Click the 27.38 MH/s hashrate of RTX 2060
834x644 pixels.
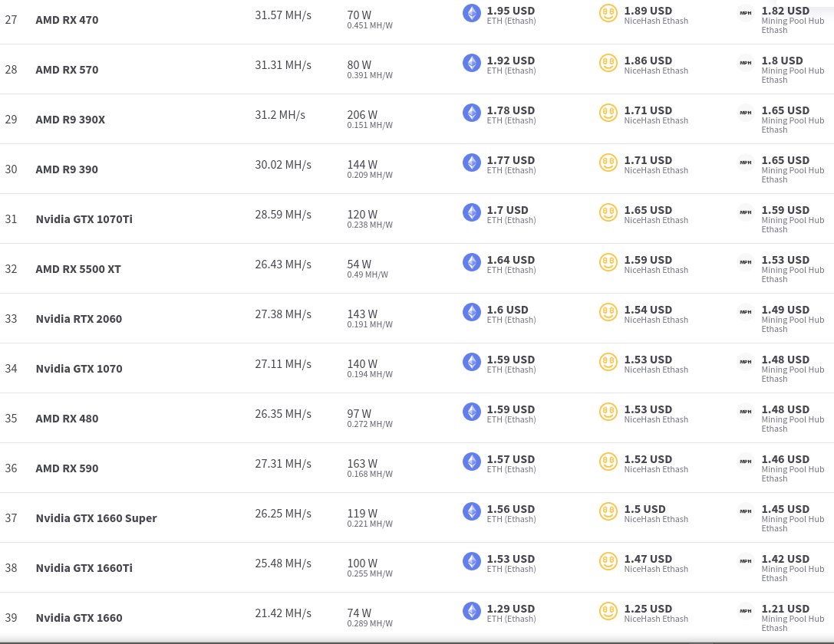[283, 314]
